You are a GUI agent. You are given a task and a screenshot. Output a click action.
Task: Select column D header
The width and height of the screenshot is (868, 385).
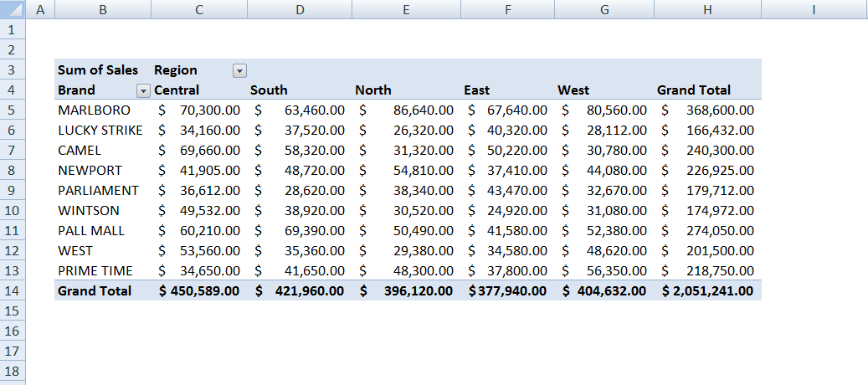pyautogui.click(x=300, y=9)
